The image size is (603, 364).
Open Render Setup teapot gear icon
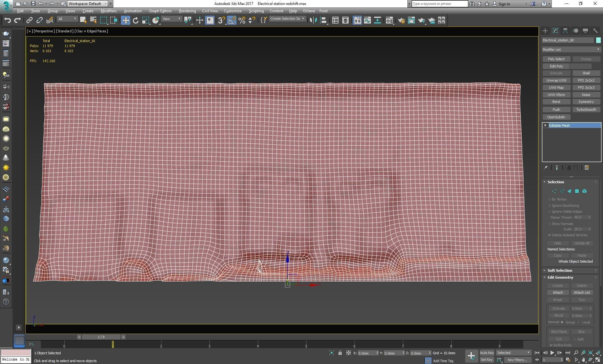click(401, 20)
